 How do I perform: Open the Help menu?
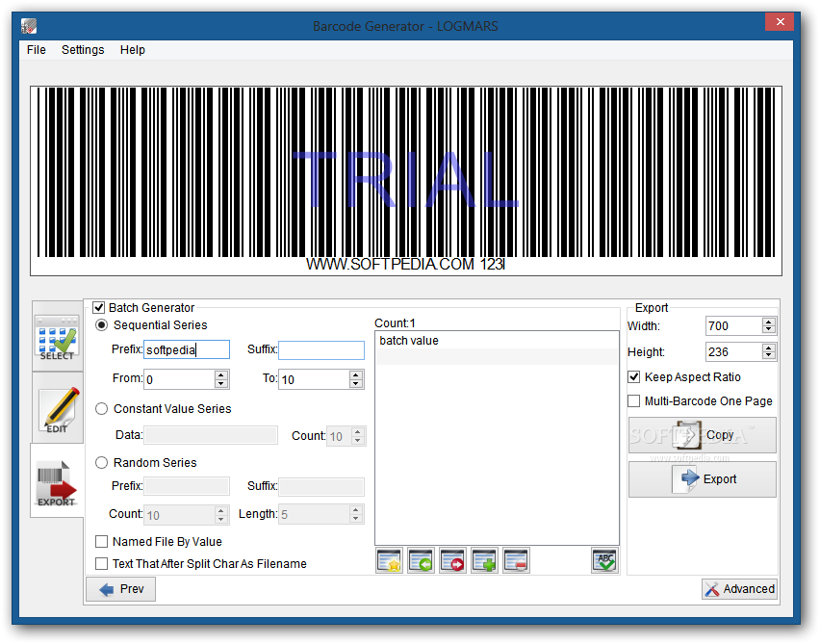(x=132, y=50)
